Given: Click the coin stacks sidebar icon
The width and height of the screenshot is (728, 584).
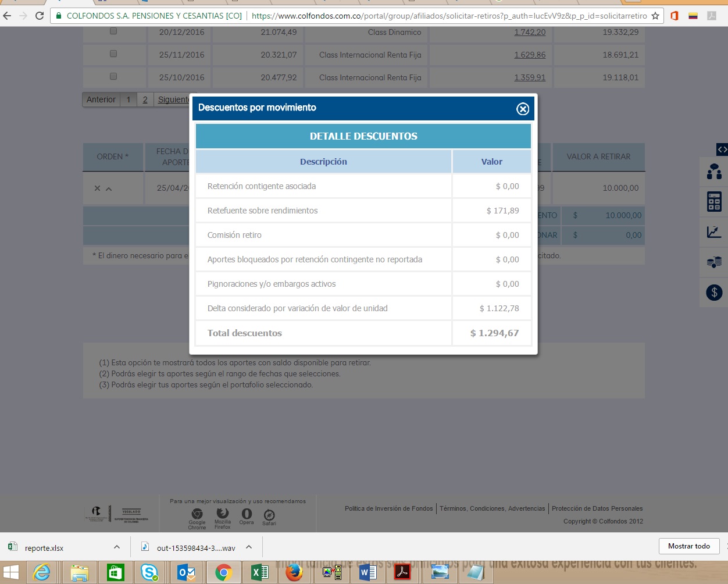Looking at the screenshot, I should [714, 262].
